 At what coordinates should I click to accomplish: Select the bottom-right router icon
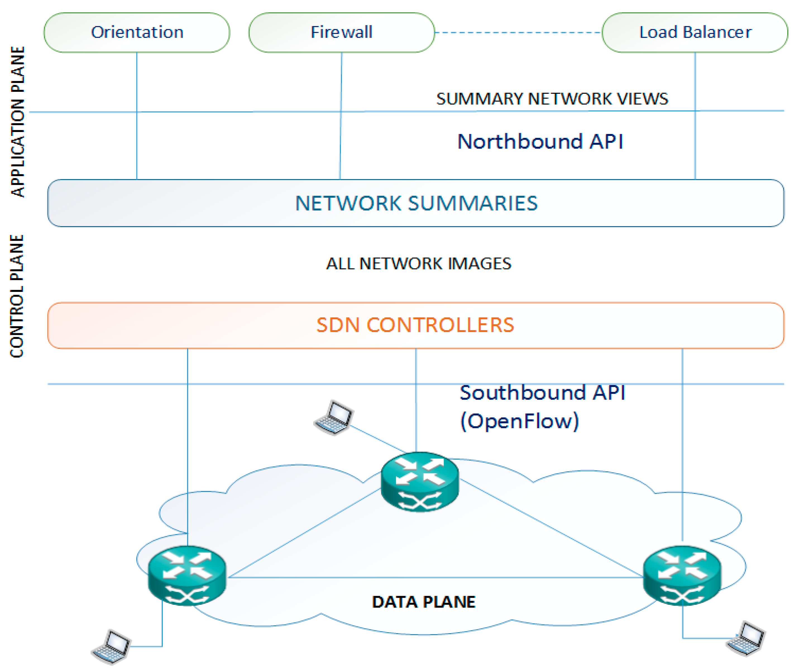(x=682, y=576)
